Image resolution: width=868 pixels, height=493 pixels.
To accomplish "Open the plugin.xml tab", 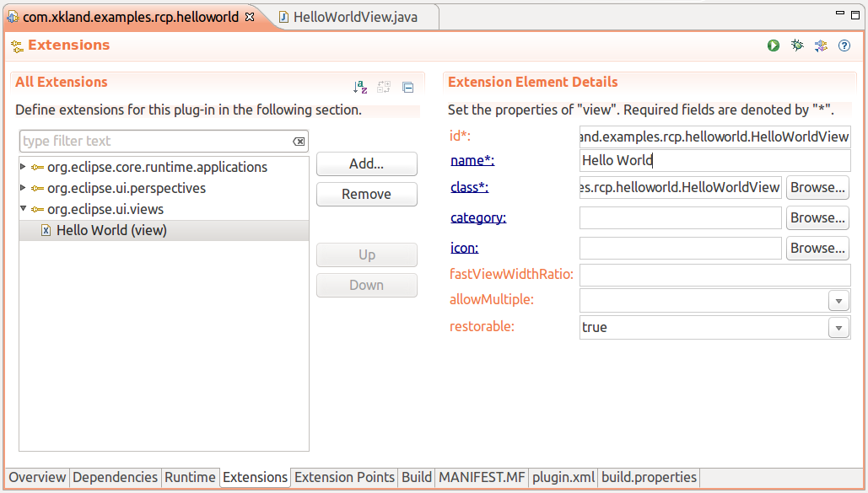I will coord(563,477).
